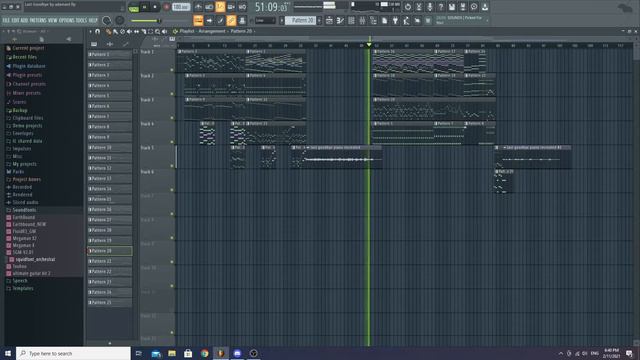Toggle wait for input button

209,7
